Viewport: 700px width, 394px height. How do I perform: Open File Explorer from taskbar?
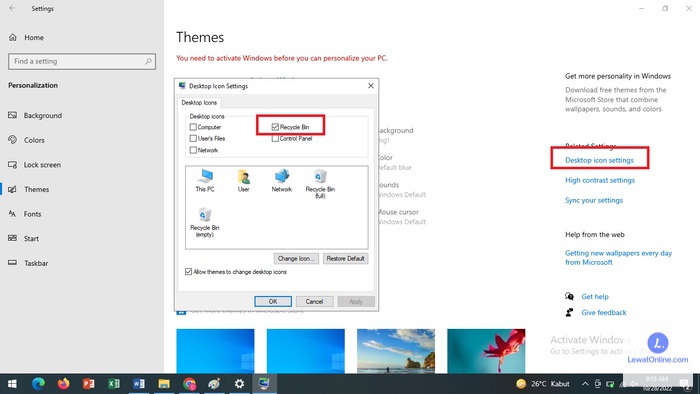click(x=164, y=384)
